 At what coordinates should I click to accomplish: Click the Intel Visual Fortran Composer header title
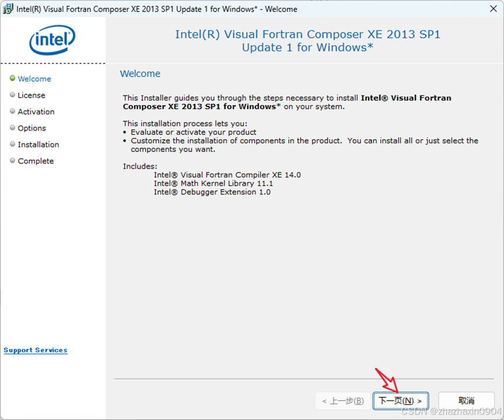pyautogui.click(x=308, y=41)
